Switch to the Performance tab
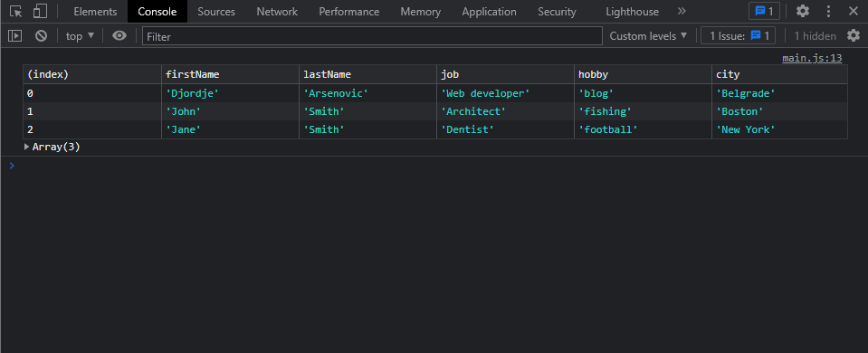 tap(349, 12)
